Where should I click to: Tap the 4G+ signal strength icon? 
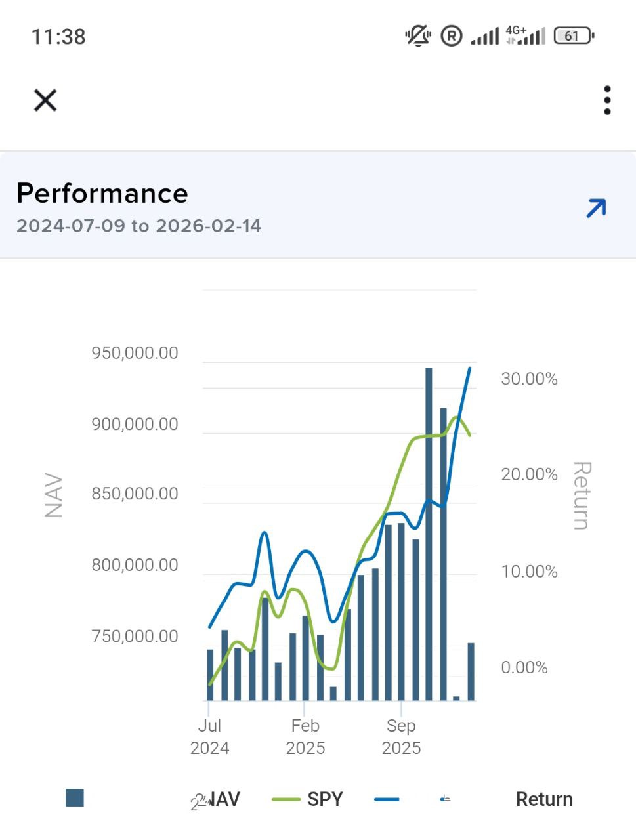click(526, 35)
